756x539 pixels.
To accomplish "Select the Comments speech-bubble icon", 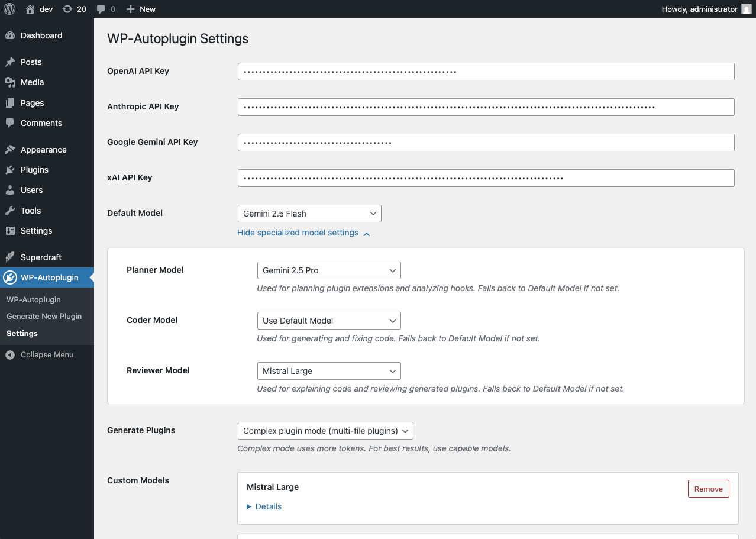I will pos(12,123).
